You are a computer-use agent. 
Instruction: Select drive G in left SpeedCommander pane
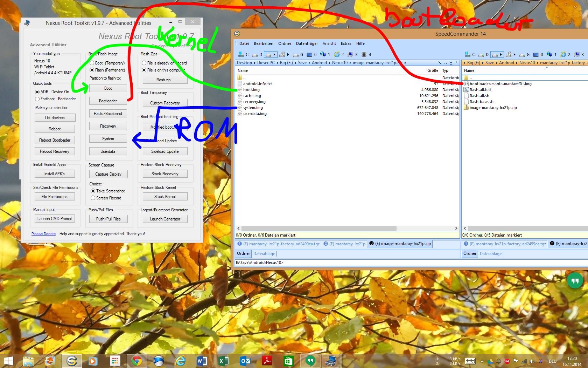click(x=298, y=55)
